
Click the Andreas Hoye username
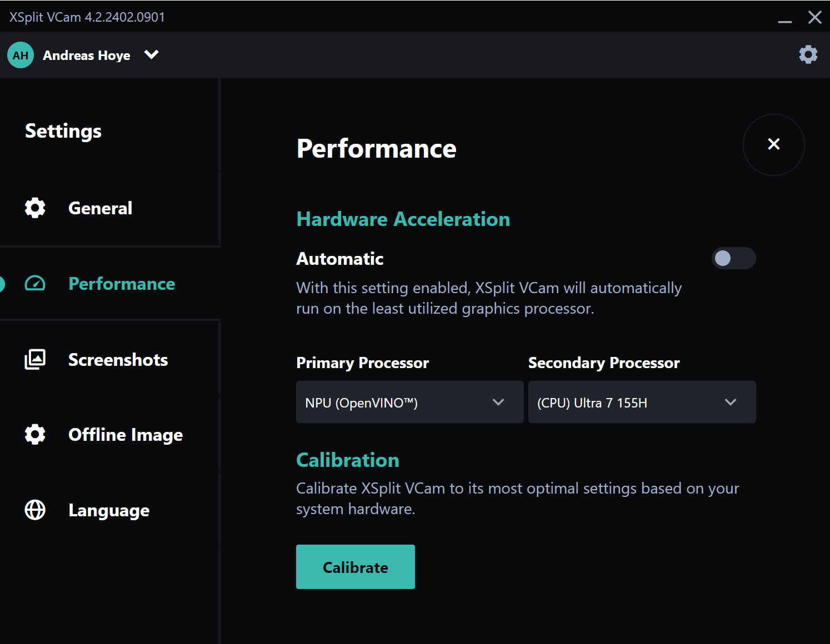point(87,56)
